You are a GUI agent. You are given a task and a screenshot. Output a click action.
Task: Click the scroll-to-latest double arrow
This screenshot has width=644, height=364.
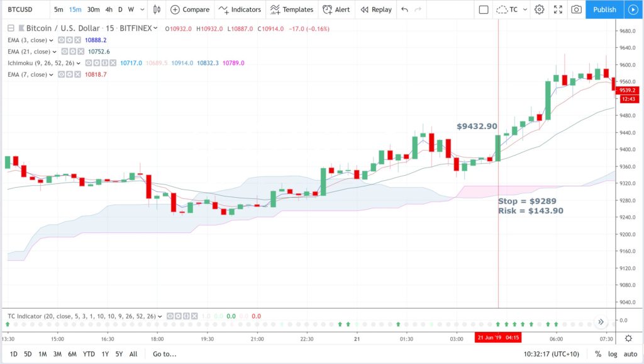601,322
